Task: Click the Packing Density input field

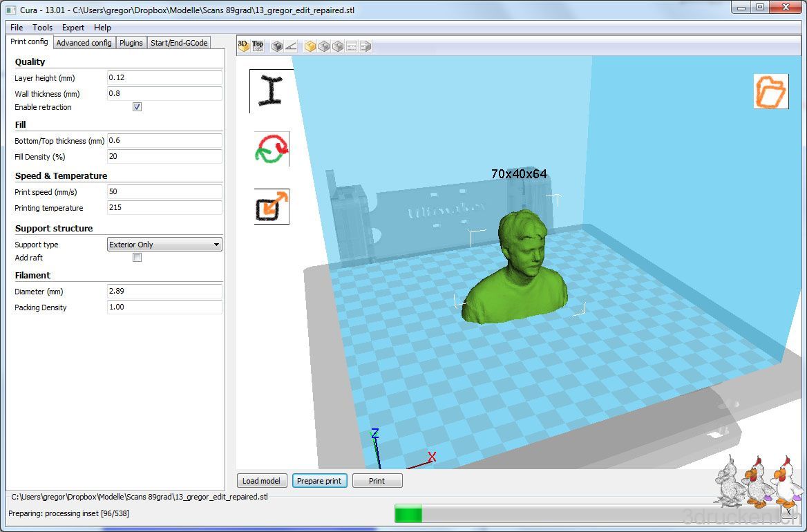Action: tap(164, 307)
